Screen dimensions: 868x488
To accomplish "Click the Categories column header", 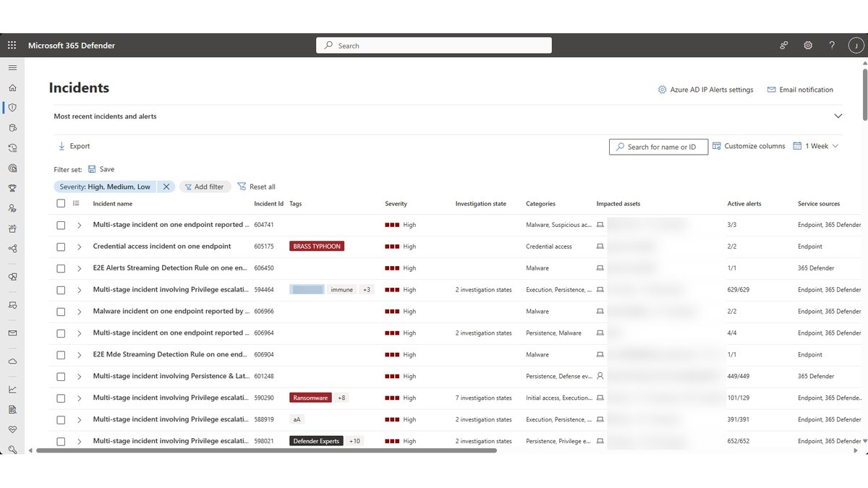I will 541,204.
